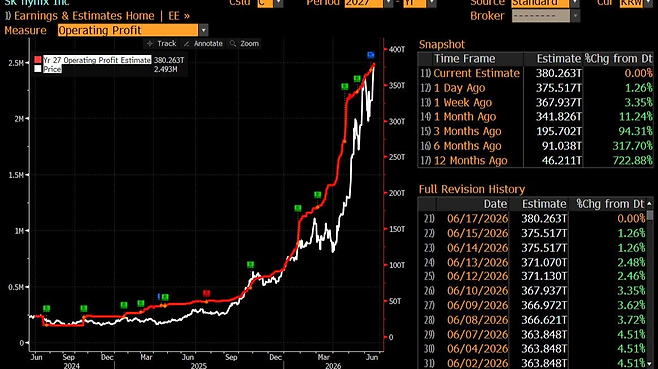The height and width of the screenshot is (369, 658).
Task: Click the green marker above Sep 2025 price spike
Action: click(x=251, y=264)
